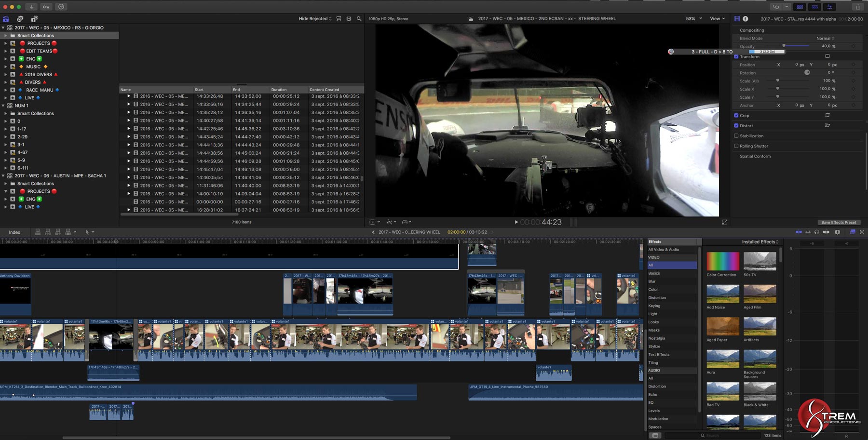Uncheck the Distort checkbox
868x440 pixels.
(736, 125)
